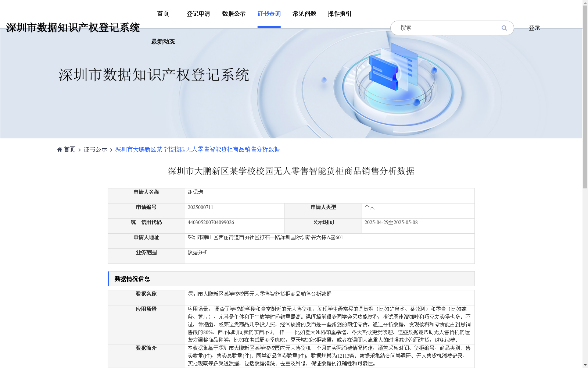Go to 证书公示 breadcrumb link
This screenshot has width=588, height=368.
click(x=96, y=149)
